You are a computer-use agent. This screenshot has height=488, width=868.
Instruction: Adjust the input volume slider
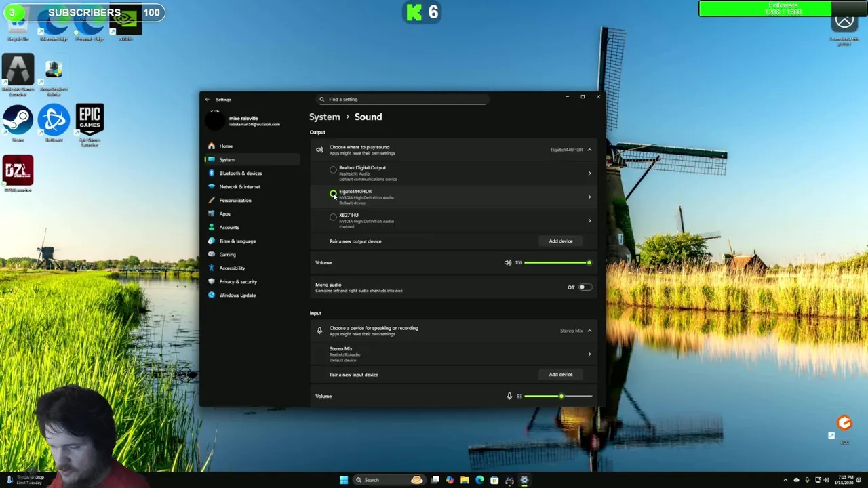pos(557,396)
